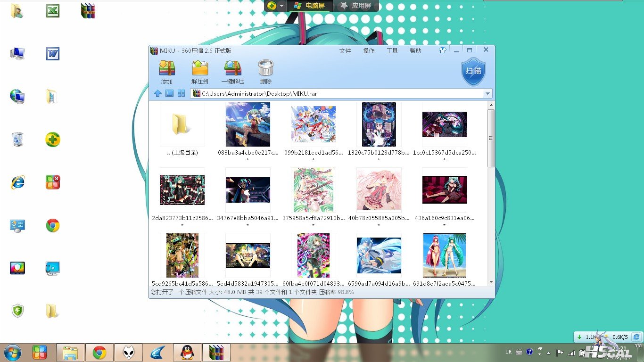Open the Internet Explorer desktop icon

pos(17,182)
